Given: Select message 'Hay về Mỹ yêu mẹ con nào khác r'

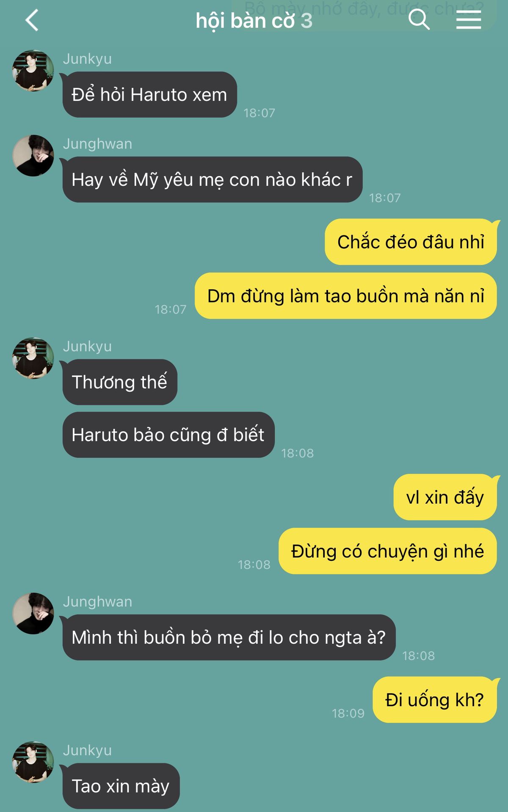Looking at the screenshot, I should pos(212,180).
